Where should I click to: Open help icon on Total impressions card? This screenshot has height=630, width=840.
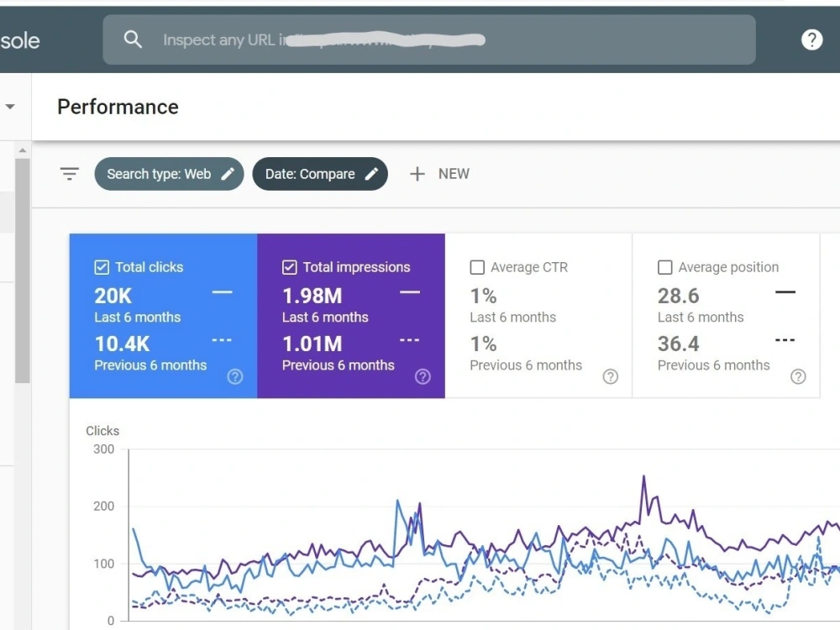click(423, 376)
